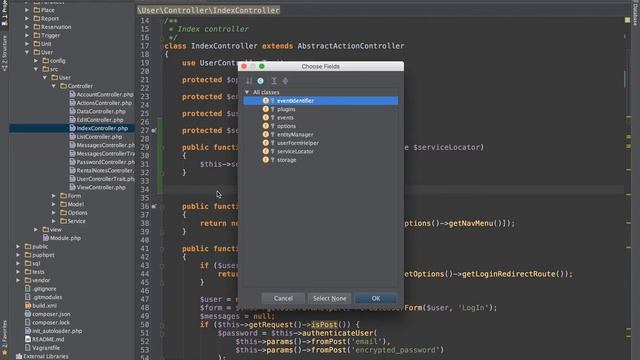Open the Project tool window tab
The height and width of the screenshot is (360, 640).
coord(4,14)
